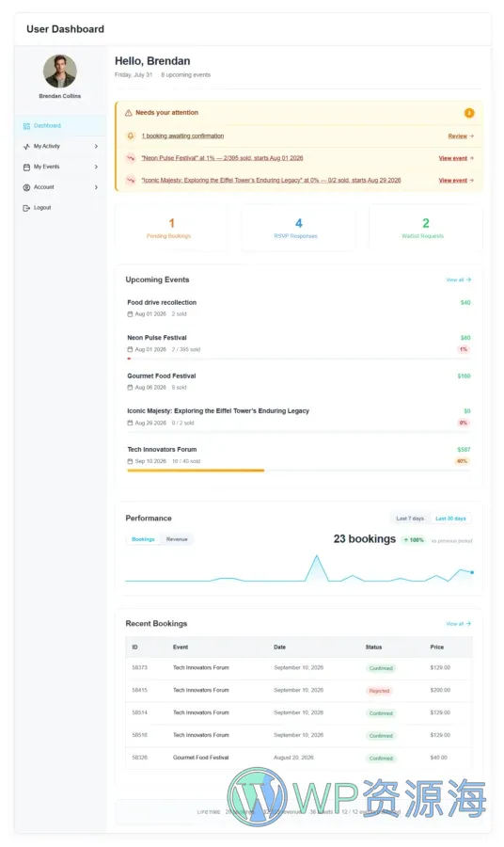This screenshot has height=847, width=504.
Task: Click the Price column header
Action: tap(437, 647)
